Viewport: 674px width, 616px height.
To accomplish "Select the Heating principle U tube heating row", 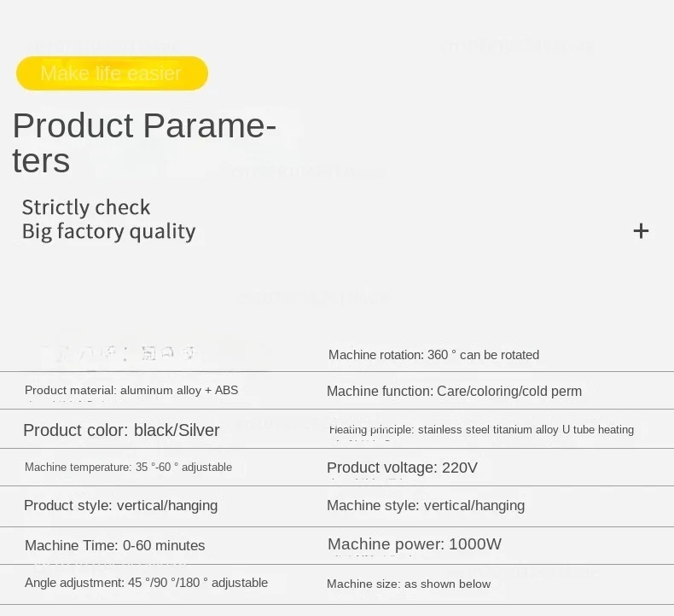I will point(481,429).
